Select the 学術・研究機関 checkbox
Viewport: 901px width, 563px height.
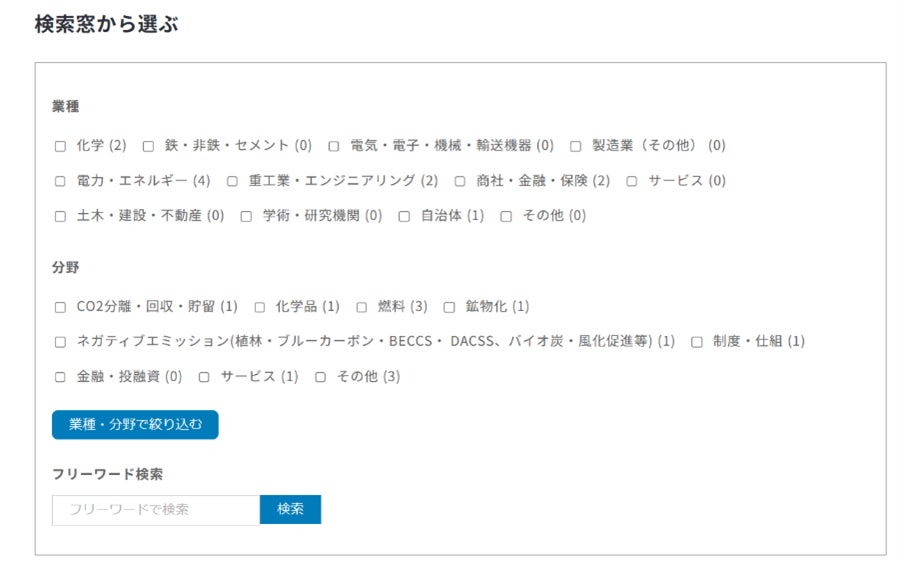(246, 216)
